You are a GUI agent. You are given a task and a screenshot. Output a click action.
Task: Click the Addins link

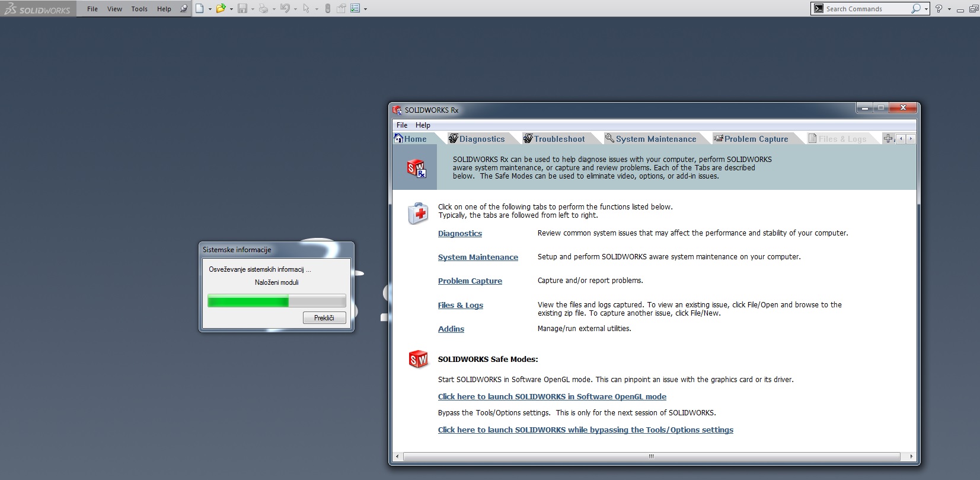click(451, 329)
